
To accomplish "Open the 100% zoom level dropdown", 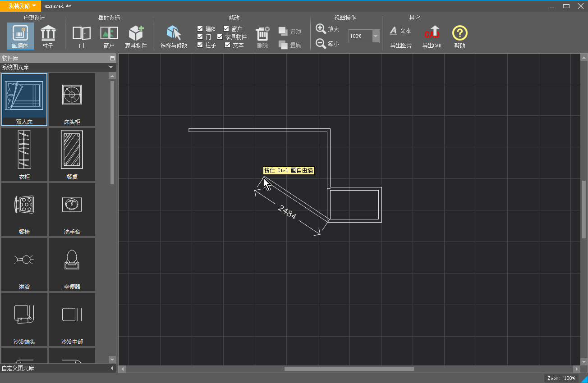I will (x=376, y=36).
